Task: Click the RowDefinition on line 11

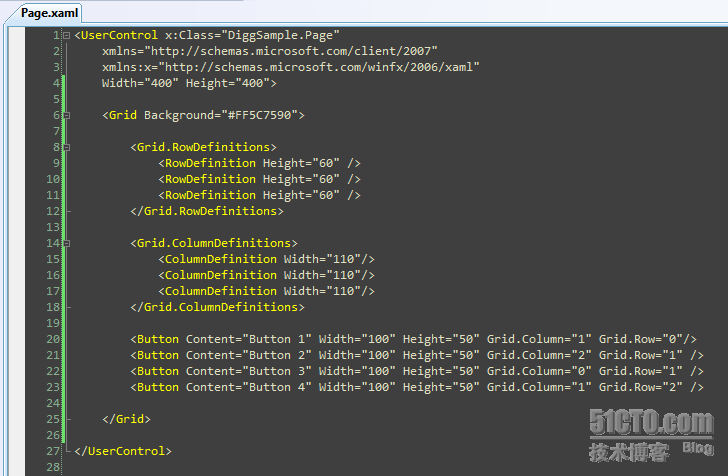Action: tap(260, 195)
